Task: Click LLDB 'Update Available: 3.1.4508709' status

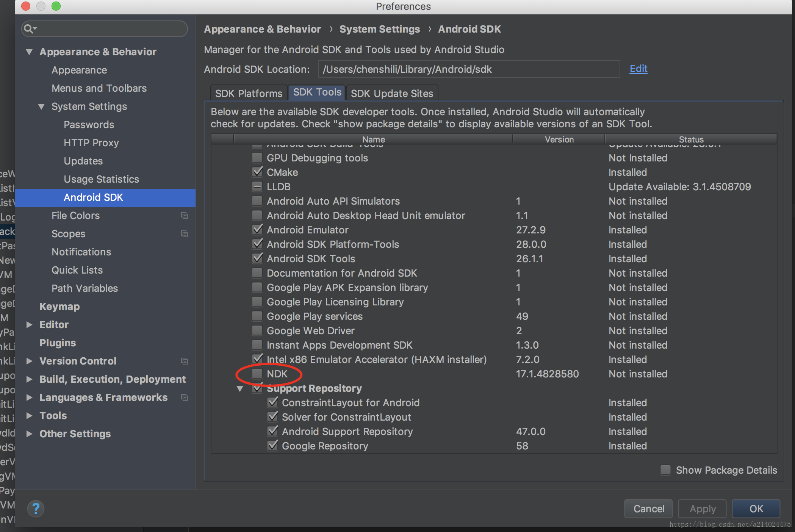Action: [x=679, y=187]
